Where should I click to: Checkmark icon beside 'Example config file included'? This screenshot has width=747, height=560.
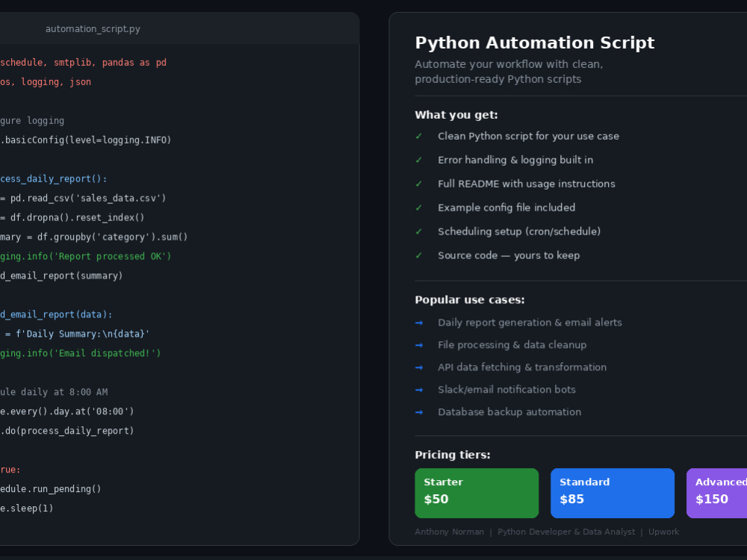(x=419, y=208)
